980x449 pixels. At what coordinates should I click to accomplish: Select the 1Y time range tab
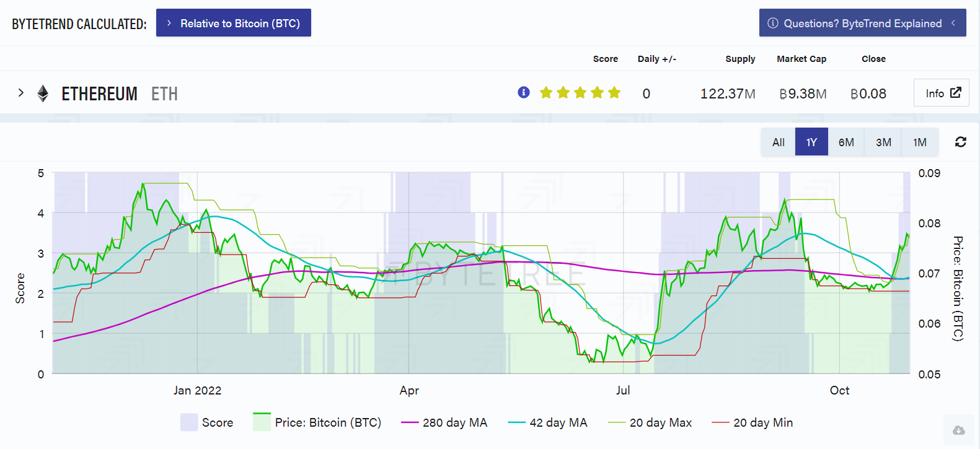[x=811, y=142]
